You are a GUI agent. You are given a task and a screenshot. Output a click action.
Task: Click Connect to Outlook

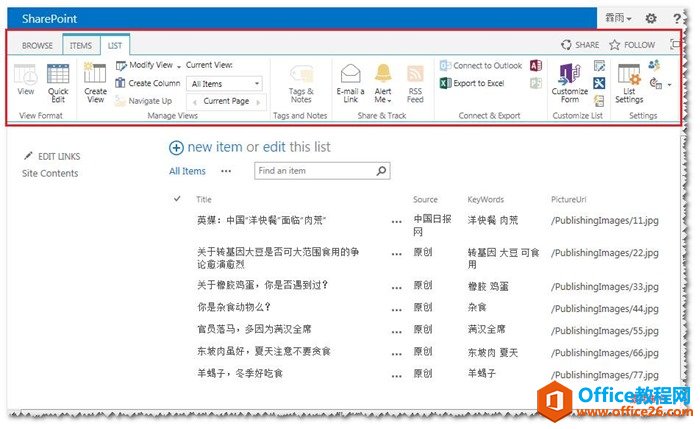(481, 66)
